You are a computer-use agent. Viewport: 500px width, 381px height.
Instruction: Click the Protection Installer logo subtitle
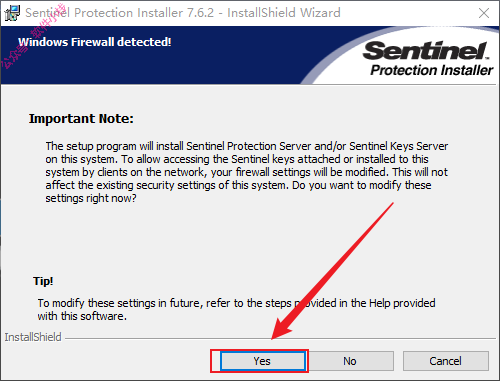[431, 70]
